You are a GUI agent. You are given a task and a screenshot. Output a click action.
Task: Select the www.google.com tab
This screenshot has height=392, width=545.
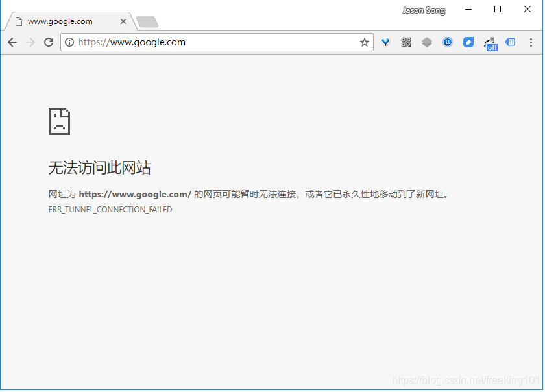point(69,21)
